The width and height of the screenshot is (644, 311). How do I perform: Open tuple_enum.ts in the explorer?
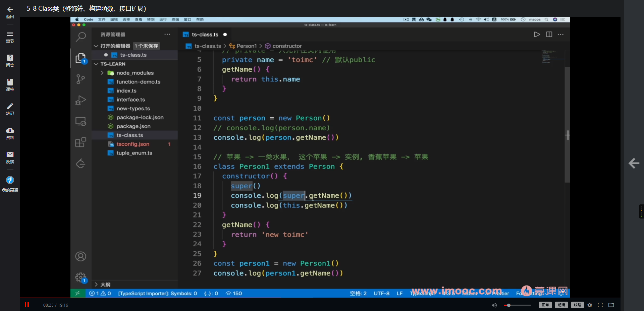(x=135, y=153)
